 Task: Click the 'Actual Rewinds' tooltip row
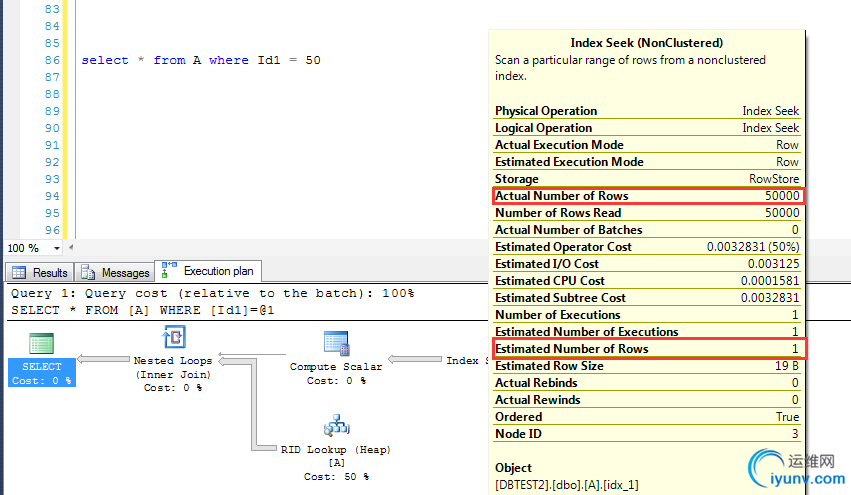tap(647, 400)
